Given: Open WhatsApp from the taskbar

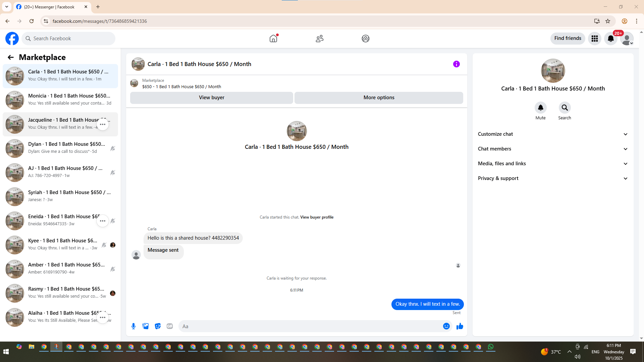Looking at the screenshot, I should pos(491,347).
